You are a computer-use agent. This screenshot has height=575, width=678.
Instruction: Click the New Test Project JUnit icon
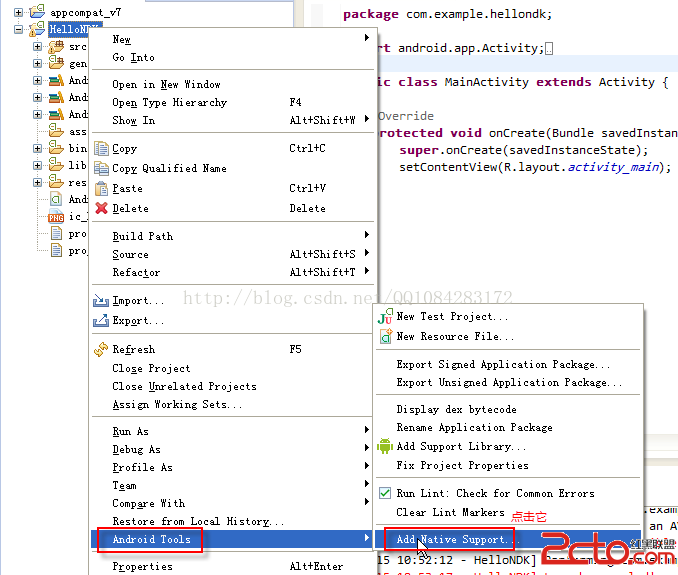384,316
